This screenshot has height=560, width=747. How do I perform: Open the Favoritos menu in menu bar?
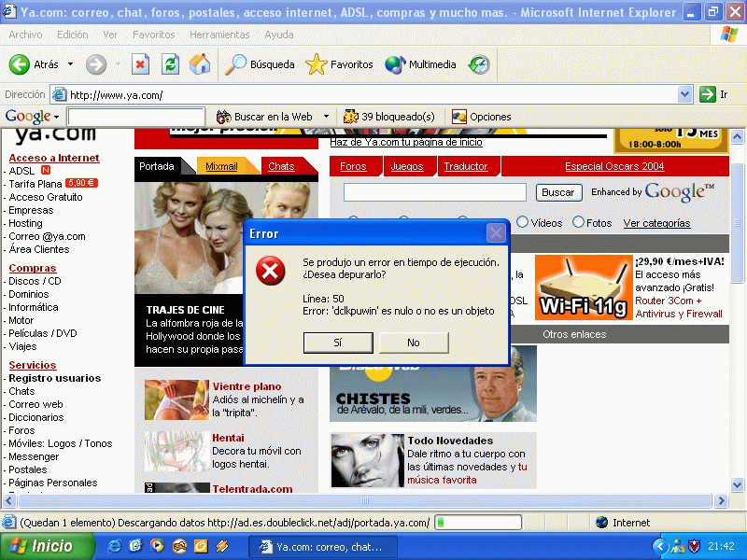[153, 35]
